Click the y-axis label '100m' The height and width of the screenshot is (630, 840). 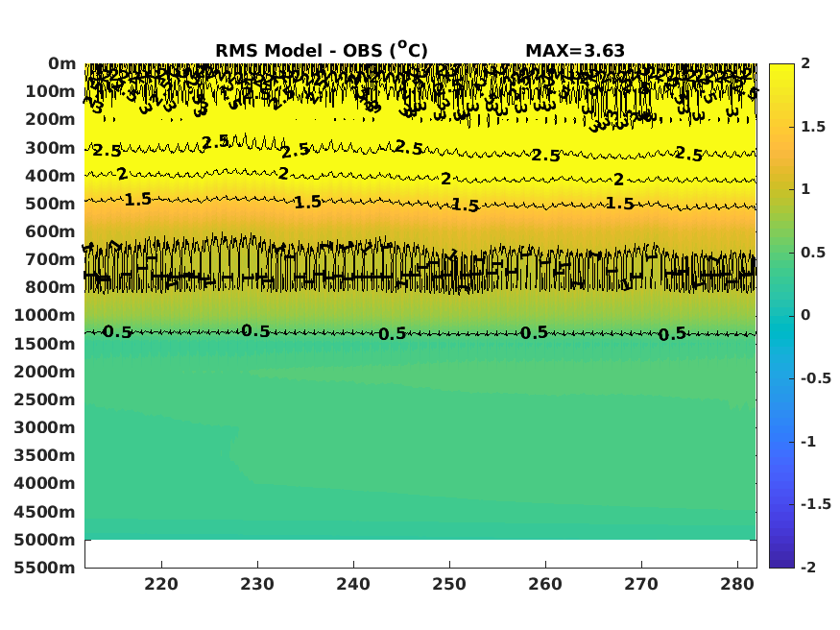coord(50,91)
